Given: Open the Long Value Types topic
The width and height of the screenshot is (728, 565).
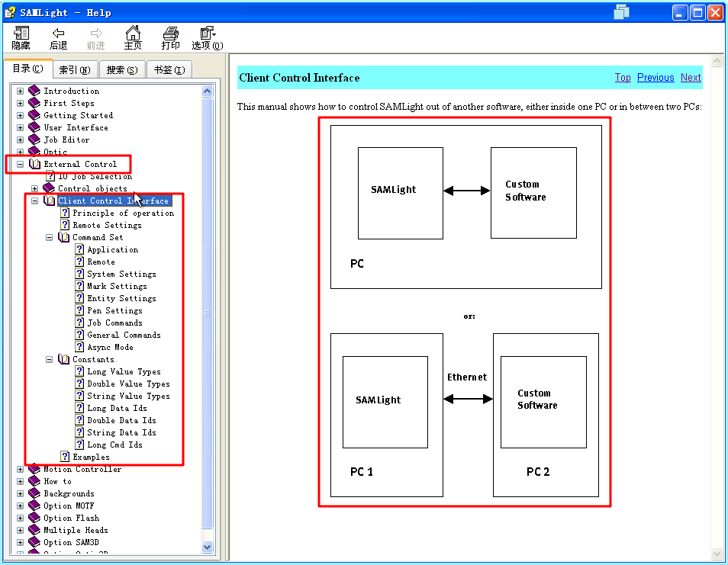Looking at the screenshot, I should [x=124, y=371].
